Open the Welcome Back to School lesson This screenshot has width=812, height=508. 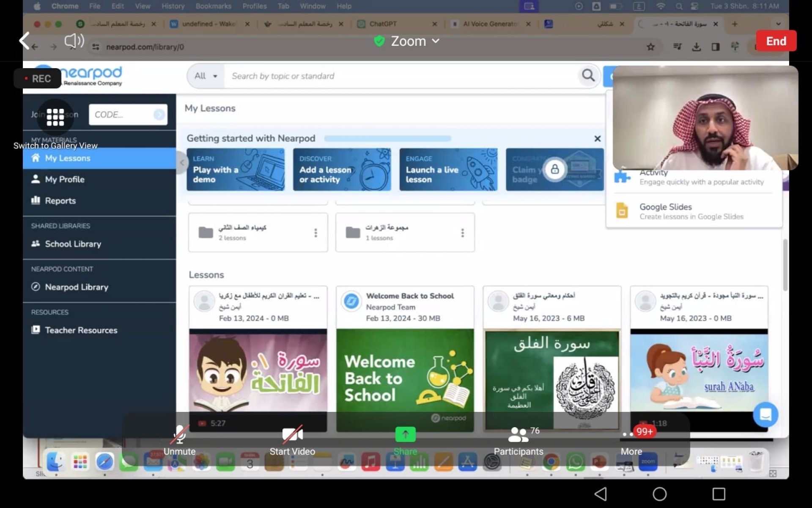[x=405, y=380]
